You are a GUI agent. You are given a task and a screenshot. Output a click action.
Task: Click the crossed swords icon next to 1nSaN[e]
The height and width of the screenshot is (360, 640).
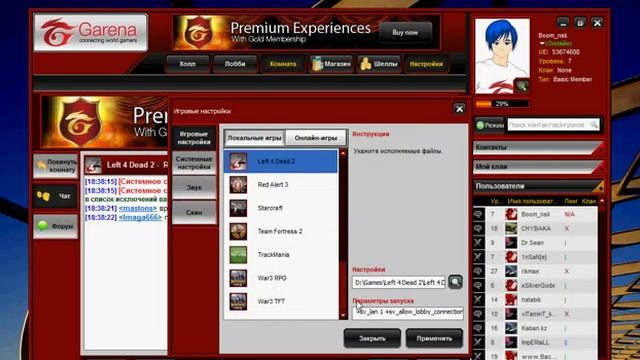click(478, 257)
